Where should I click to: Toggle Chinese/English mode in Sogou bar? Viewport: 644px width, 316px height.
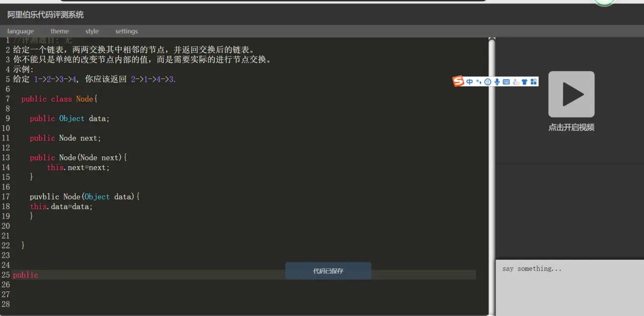click(x=469, y=82)
